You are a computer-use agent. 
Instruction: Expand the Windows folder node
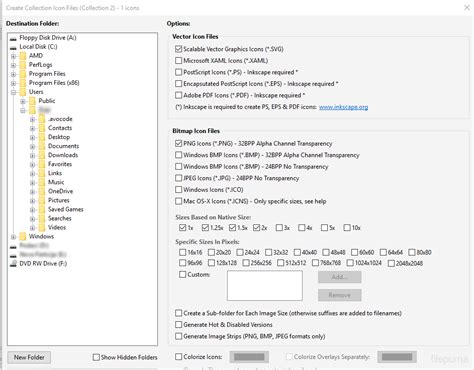[13, 237]
